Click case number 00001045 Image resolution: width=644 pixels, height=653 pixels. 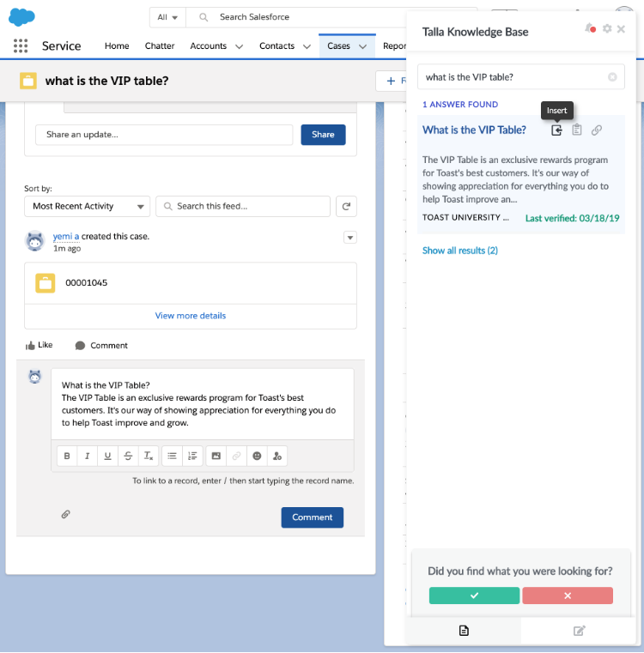tap(86, 283)
